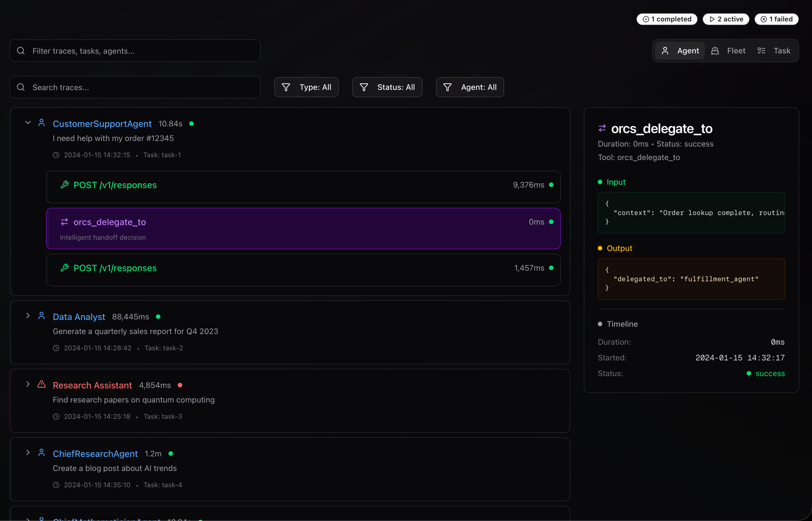This screenshot has height=521, width=812.
Task: Click the magnifier icon in the Search traces field
Action: pos(21,87)
